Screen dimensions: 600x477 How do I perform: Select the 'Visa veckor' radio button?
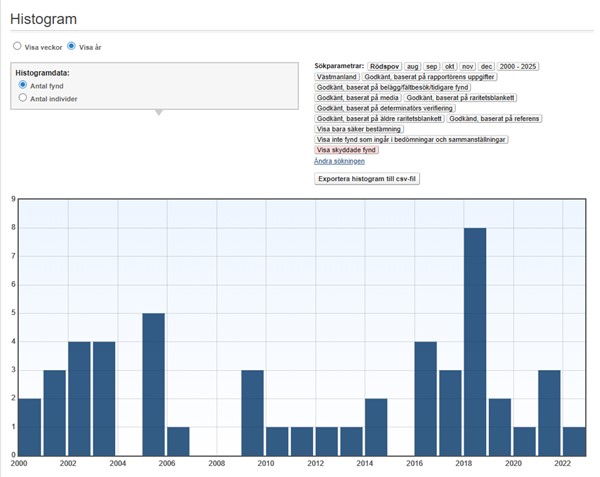coord(17,46)
